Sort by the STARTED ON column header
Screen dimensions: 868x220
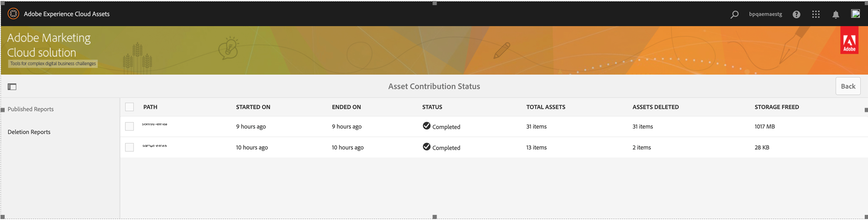253,107
